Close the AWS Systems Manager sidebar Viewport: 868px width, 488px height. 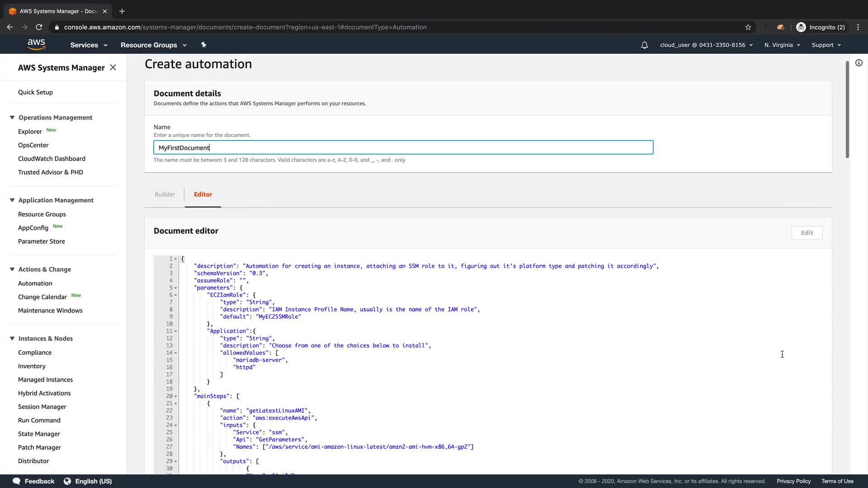113,67
